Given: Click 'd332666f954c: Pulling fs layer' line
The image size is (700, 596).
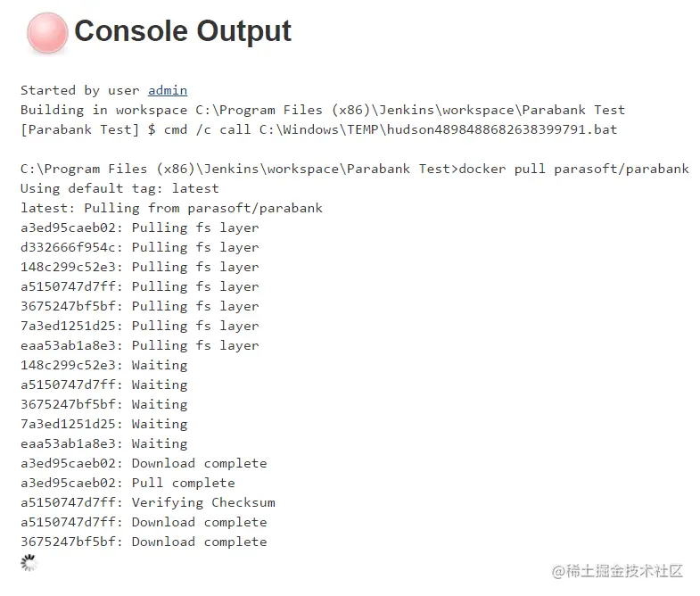Looking at the screenshot, I should (140, 247).
